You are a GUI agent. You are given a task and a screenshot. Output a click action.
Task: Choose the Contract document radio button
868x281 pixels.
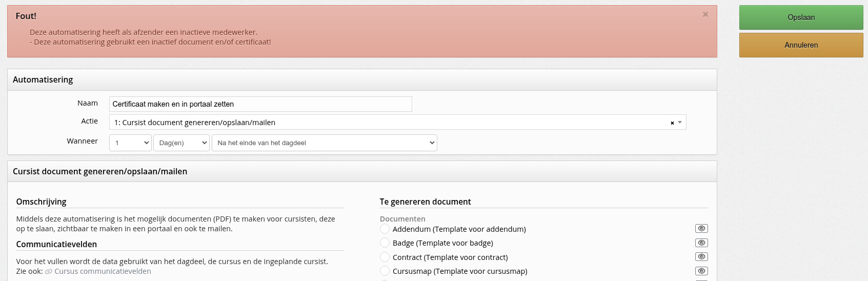point(385,257)
